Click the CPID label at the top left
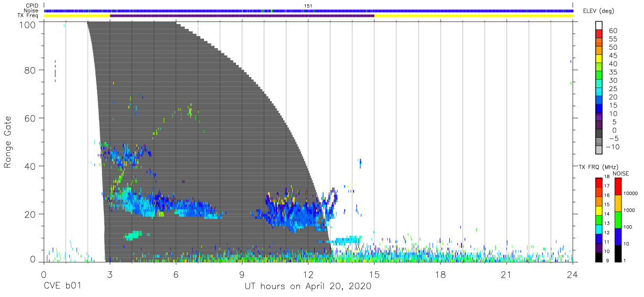Viewport: 644px width, 297px height. point(31,6)
